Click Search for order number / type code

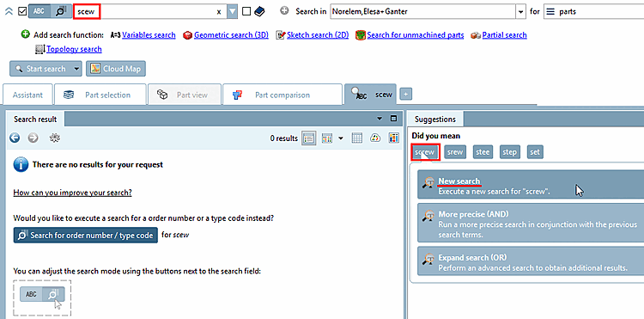point(85,235)
